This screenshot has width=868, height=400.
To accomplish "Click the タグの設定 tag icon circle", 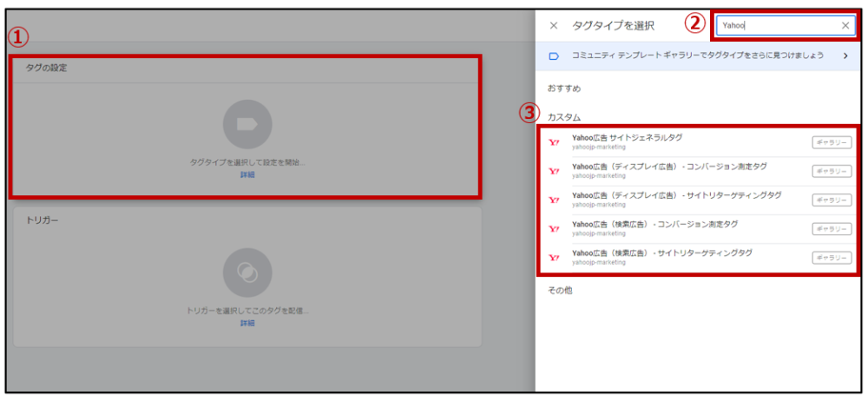I will tap(247, 124).
